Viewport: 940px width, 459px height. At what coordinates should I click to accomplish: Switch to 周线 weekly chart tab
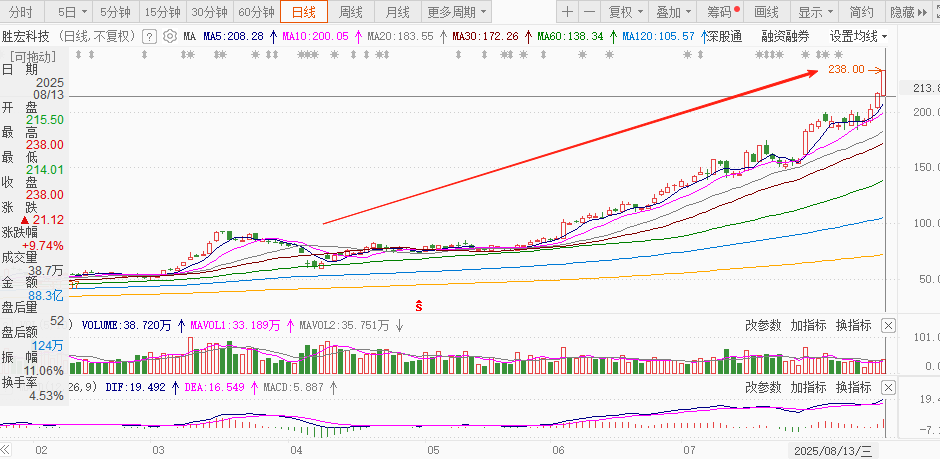tap(351, 12)
